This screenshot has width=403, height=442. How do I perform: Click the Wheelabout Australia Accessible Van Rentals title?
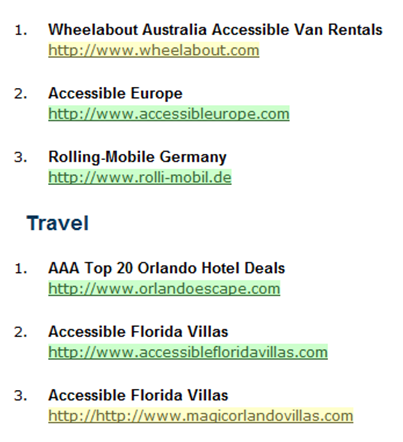pos(215,30)
